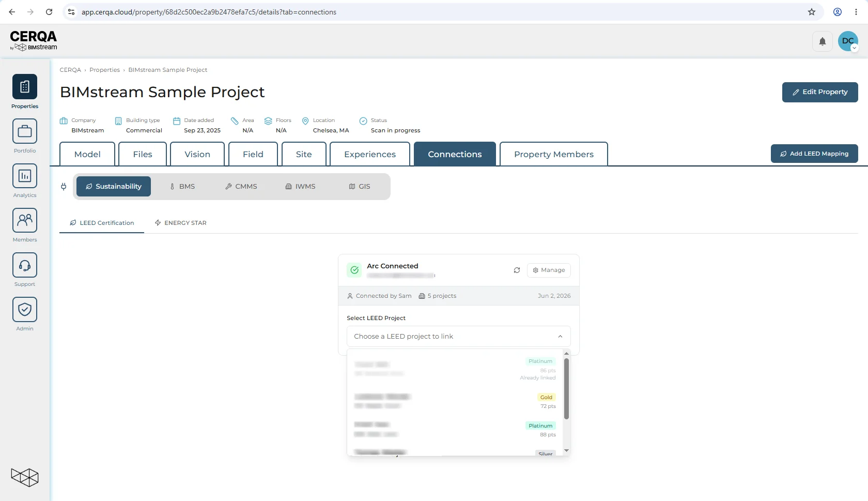Click the plug connections icon
The height and width of the screenshot is (501, 868).
(64, 187)
